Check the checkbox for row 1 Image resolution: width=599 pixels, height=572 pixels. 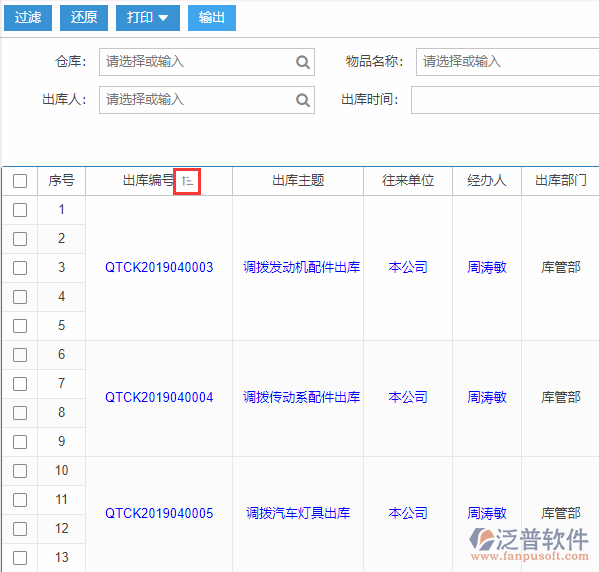click(x=20, y=210)
